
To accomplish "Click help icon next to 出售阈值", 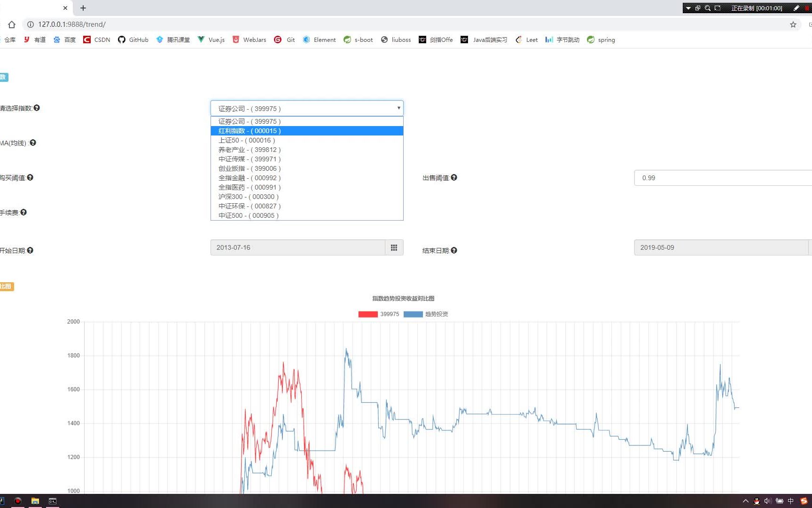I will 454,177.
